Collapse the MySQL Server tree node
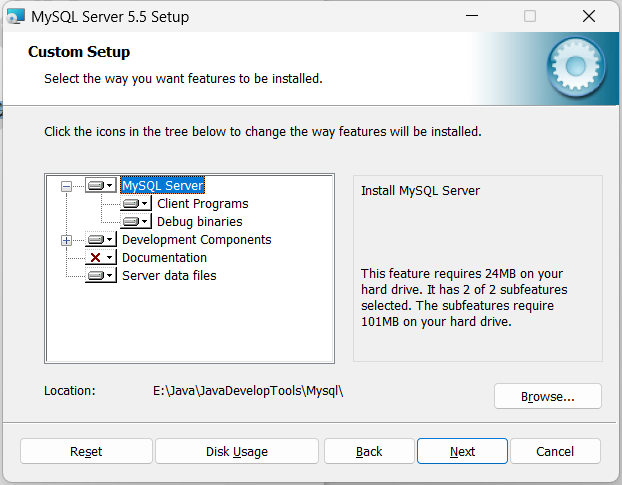The width and height of the screenshot is (622, 485). pyautogui.click(x=67, y=186)
